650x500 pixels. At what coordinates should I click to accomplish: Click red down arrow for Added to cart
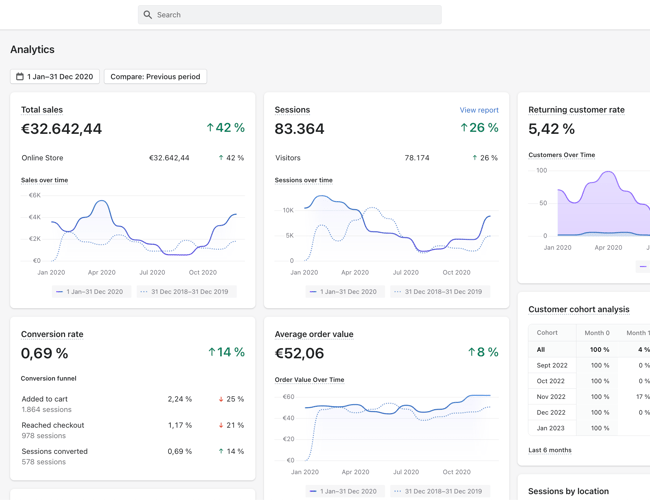pyautogui.click(x=221, y=399)
